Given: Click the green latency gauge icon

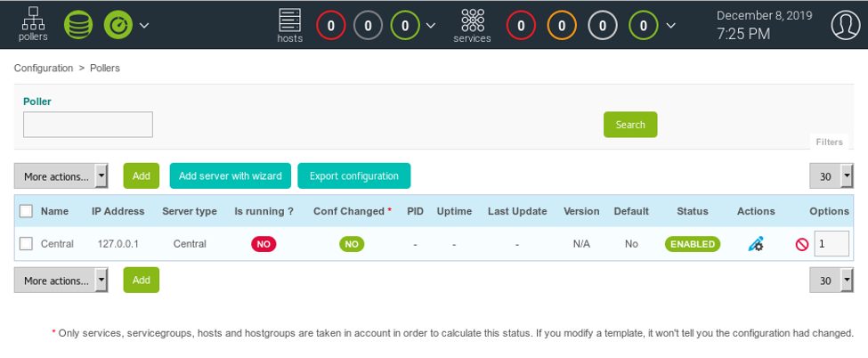Looking at the screenshot, I should (x=118, y=25).
